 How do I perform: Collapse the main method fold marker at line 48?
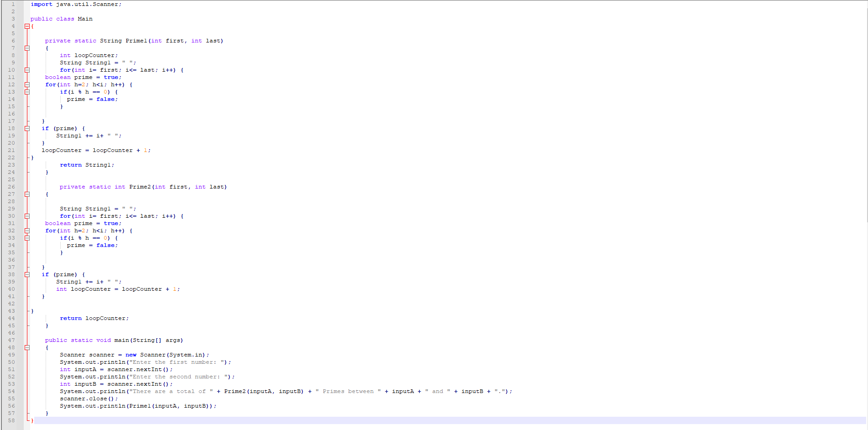pyautogui.click(x=27, y=347)
